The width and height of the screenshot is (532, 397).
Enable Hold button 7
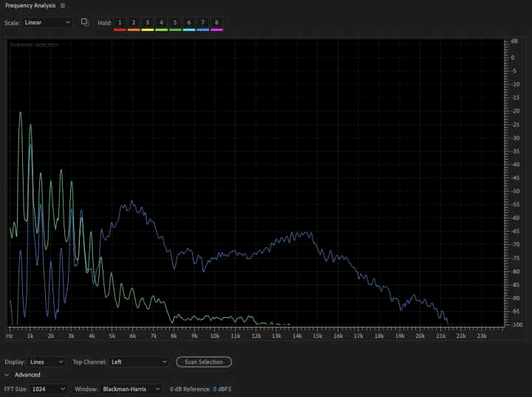203,23
